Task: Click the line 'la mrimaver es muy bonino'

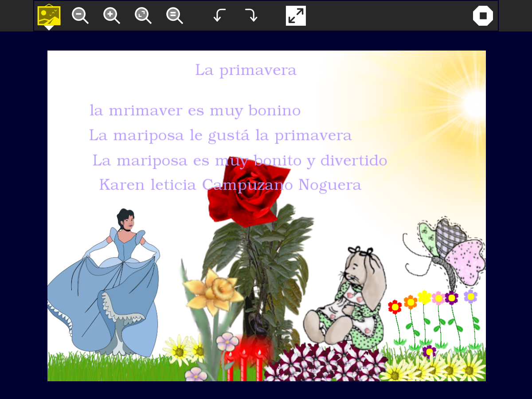Action: (x=195, y=110)
